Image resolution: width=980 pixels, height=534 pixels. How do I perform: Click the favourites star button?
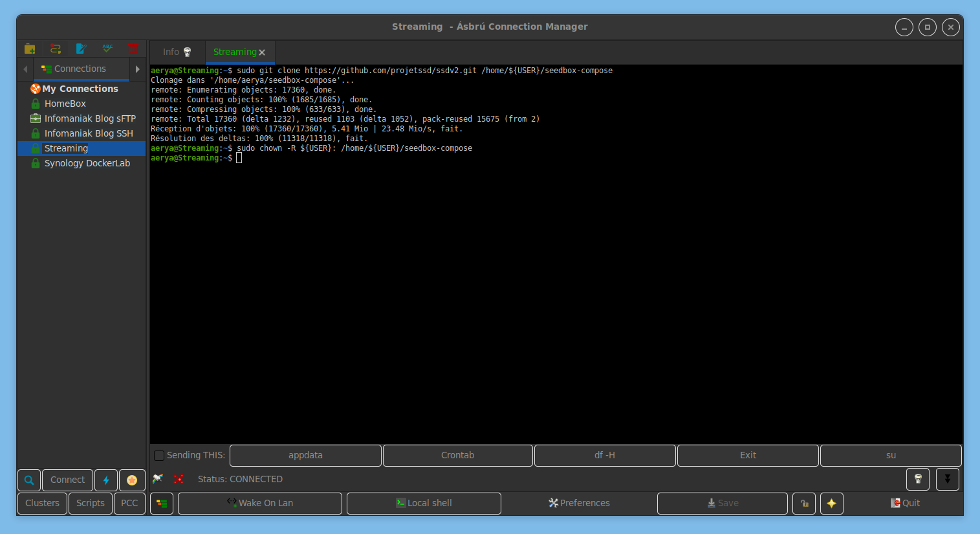coord(132,480)
